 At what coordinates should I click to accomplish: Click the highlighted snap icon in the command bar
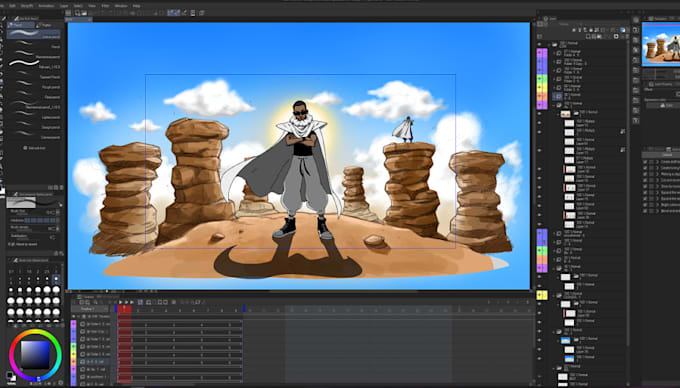tap(173, 13)
